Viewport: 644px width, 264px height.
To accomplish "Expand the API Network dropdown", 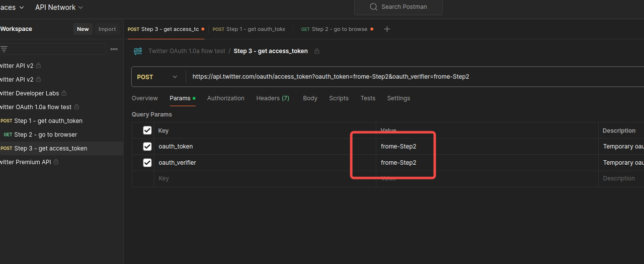I will click(x=59, y=7).
